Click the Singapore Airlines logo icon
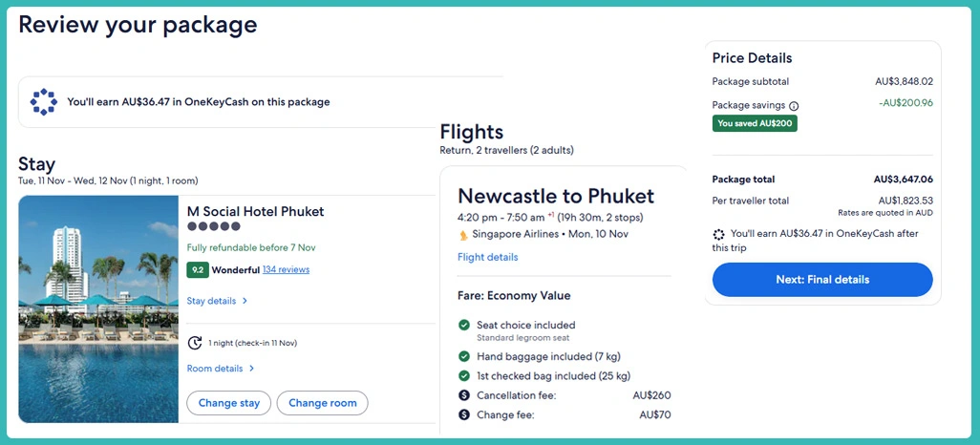The height and width of the screenshot is (445, 980). (463, 234)
